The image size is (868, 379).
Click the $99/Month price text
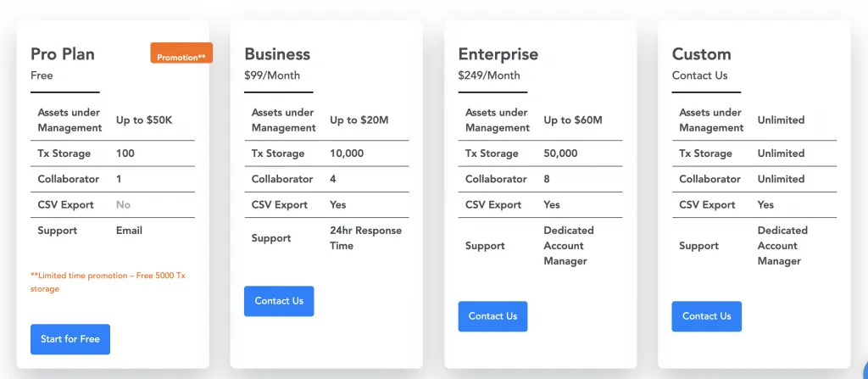(x=272, y=75)
